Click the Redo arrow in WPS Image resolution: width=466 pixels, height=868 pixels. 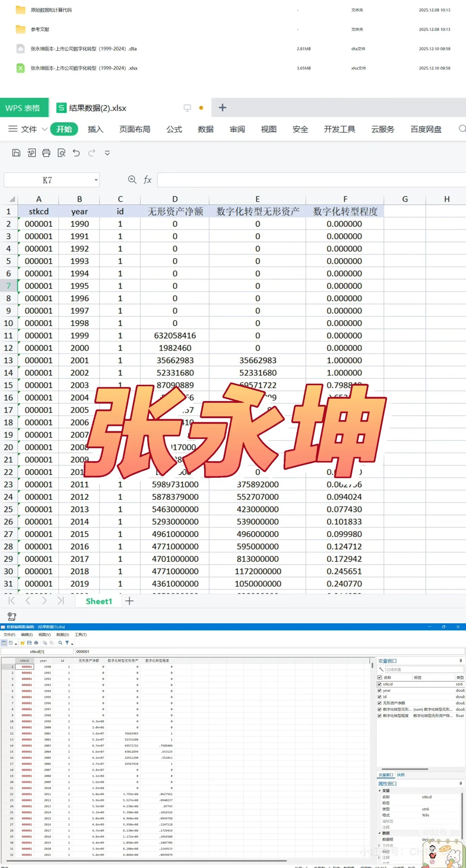click(x=91, y=153)
